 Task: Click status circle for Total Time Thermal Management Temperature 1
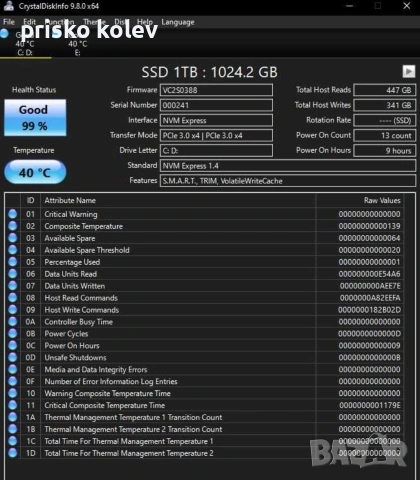13,441
